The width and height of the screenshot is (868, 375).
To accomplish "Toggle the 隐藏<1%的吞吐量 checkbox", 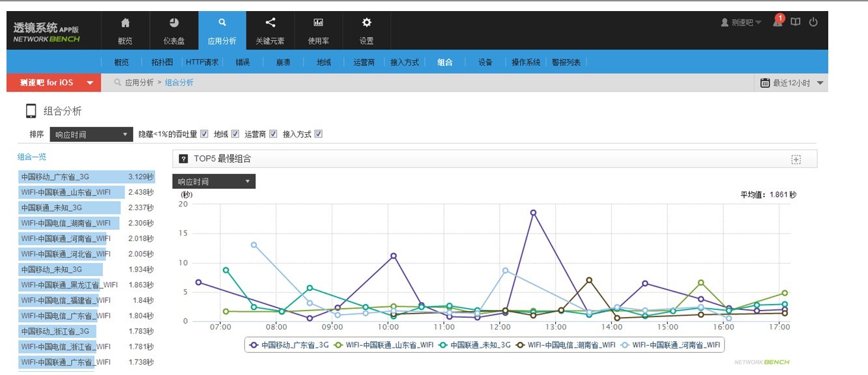I will [204, 134].
